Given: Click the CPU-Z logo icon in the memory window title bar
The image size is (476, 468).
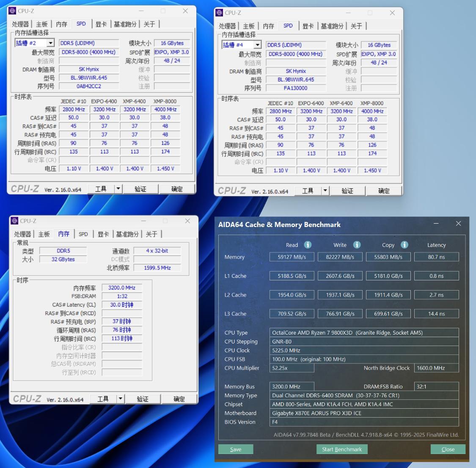Looking at the screenshot, I should pyautogui.click(x=14, y=221).
